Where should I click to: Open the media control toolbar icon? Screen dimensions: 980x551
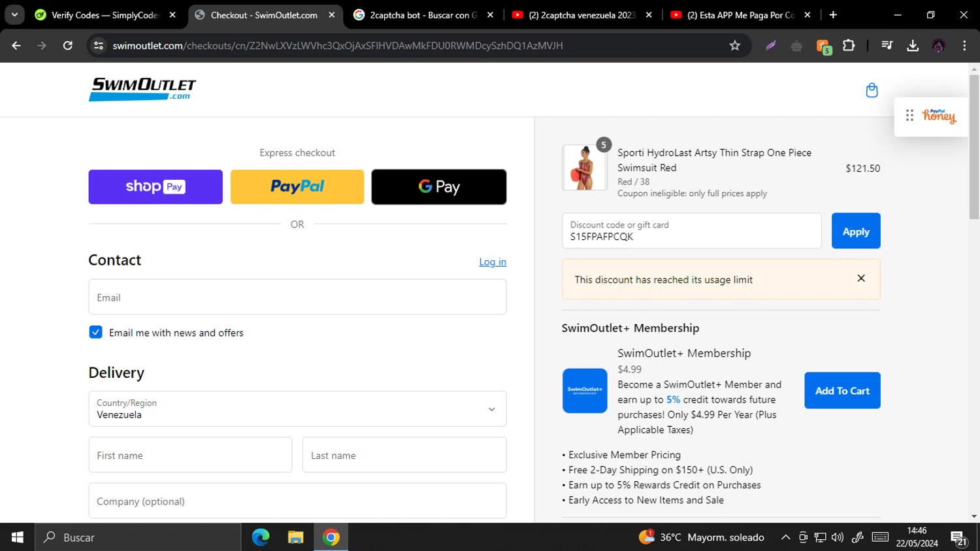point(887,45)
